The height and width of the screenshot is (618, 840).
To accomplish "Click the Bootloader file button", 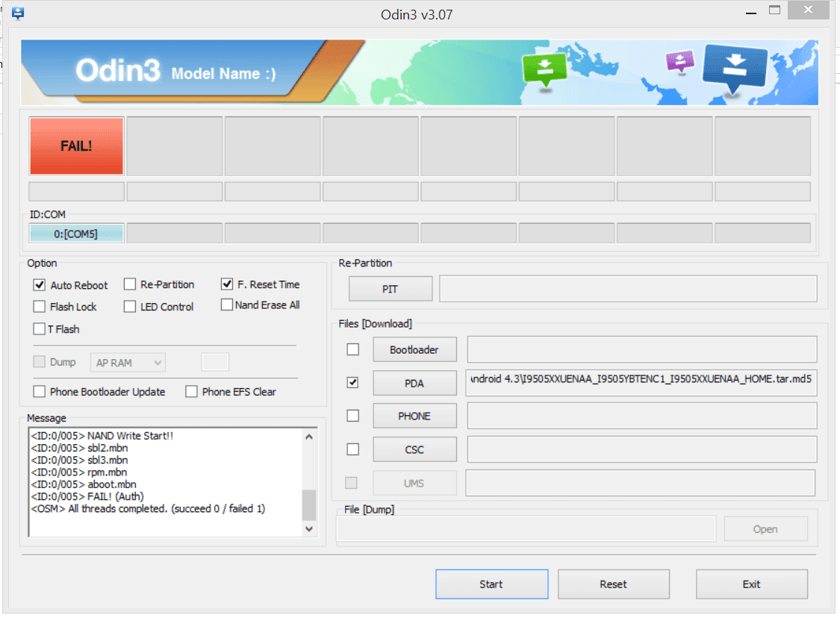I will [414, 350].
